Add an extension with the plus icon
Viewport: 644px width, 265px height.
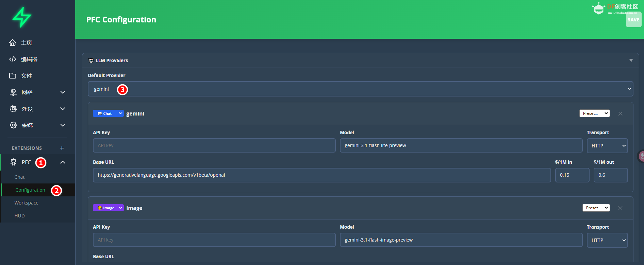point(62,148)
